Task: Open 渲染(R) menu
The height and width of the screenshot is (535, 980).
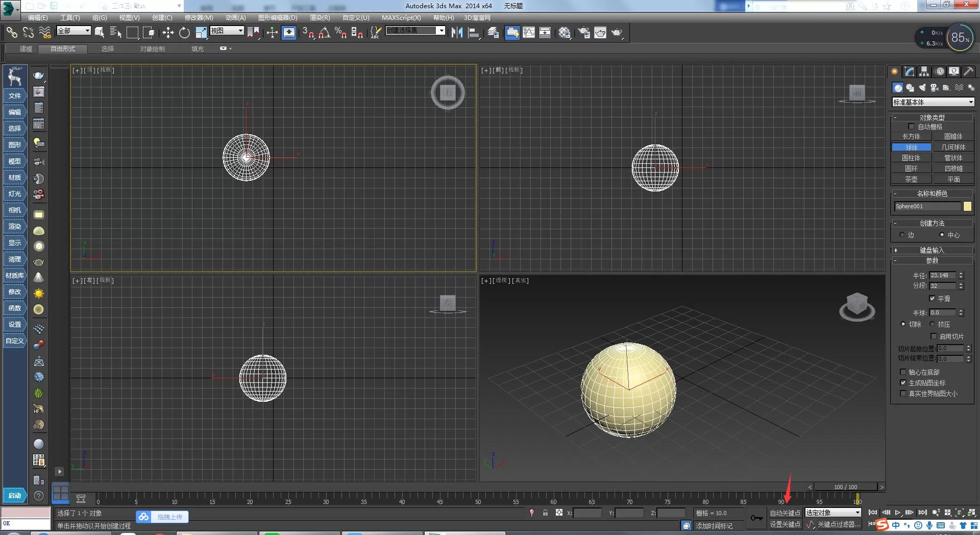Action: point(320,17)
